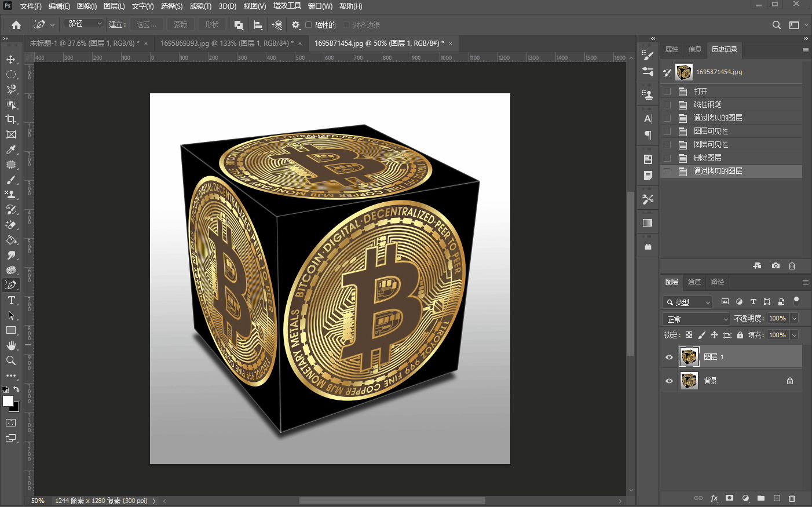Create new snapshot camera icon in History
The height and width of the screenshot is (507, 812).
[x=776, y=265]
